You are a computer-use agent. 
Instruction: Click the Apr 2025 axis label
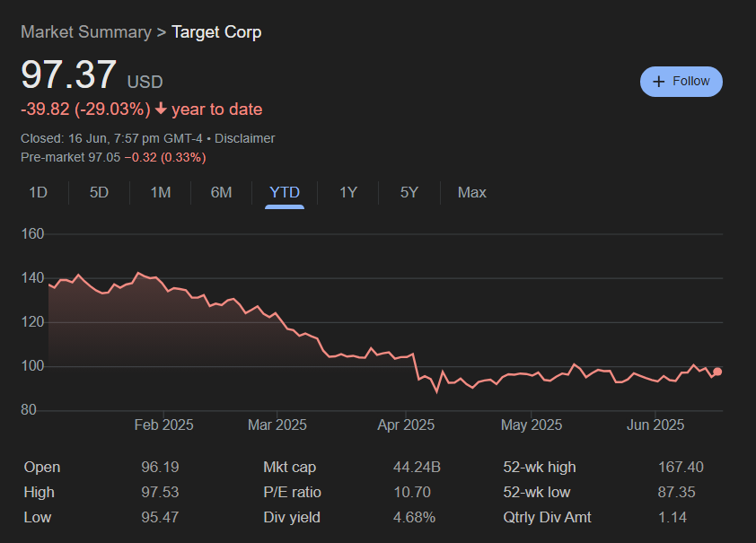pyautogui.click(x=406, y=425)
